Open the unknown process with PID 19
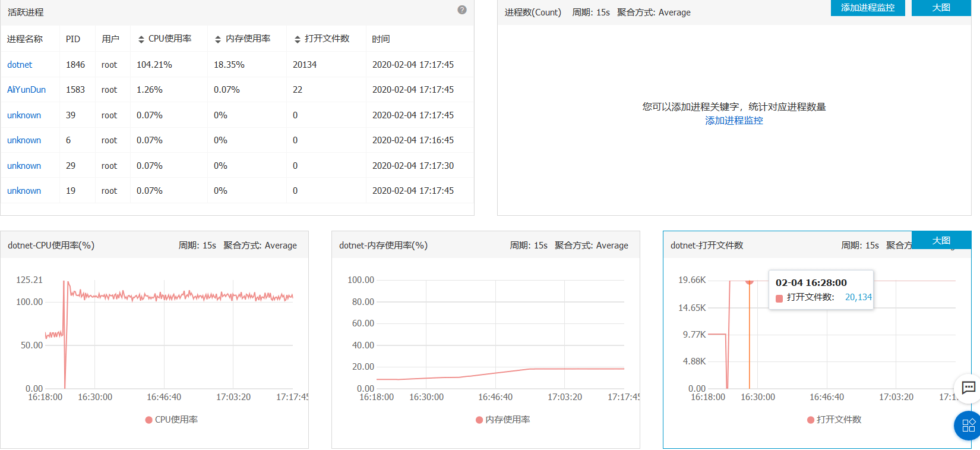980x450 pixels. [x=24, y=191]
